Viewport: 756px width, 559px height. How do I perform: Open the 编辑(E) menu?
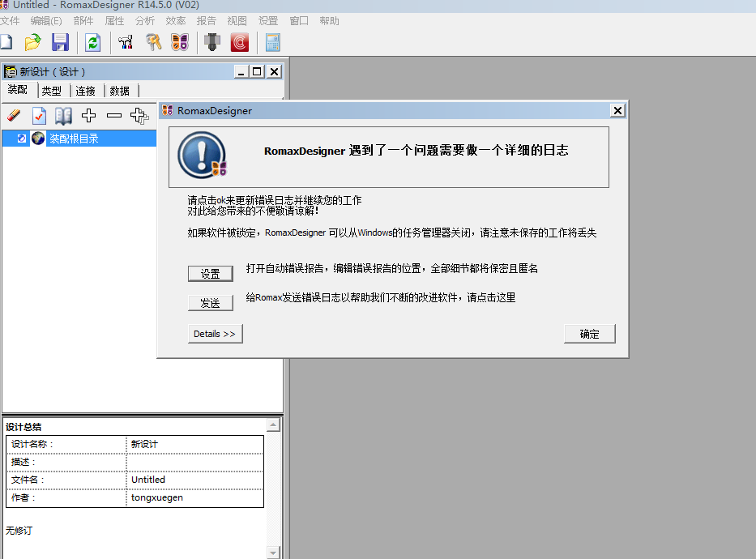point(46,21)
